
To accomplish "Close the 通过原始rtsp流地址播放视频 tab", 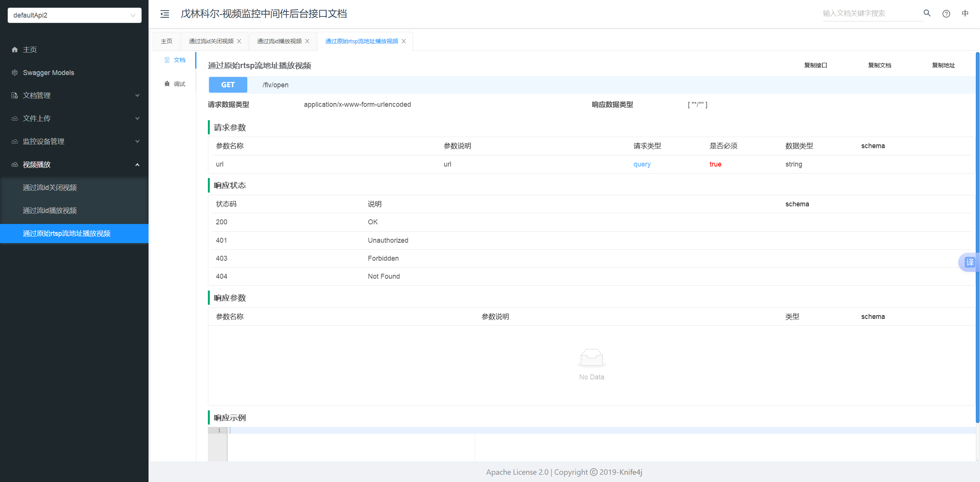I will 404,41.
